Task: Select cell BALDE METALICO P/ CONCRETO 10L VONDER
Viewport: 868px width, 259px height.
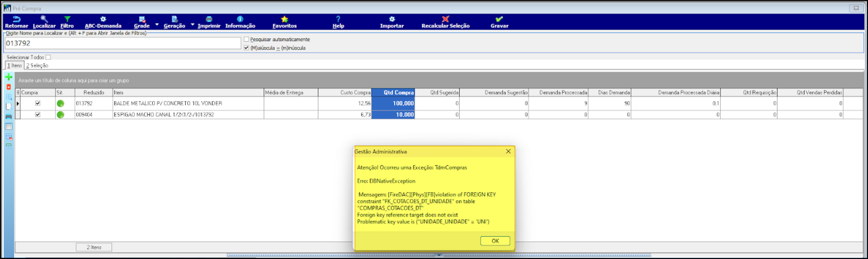Action: (188, 104)
